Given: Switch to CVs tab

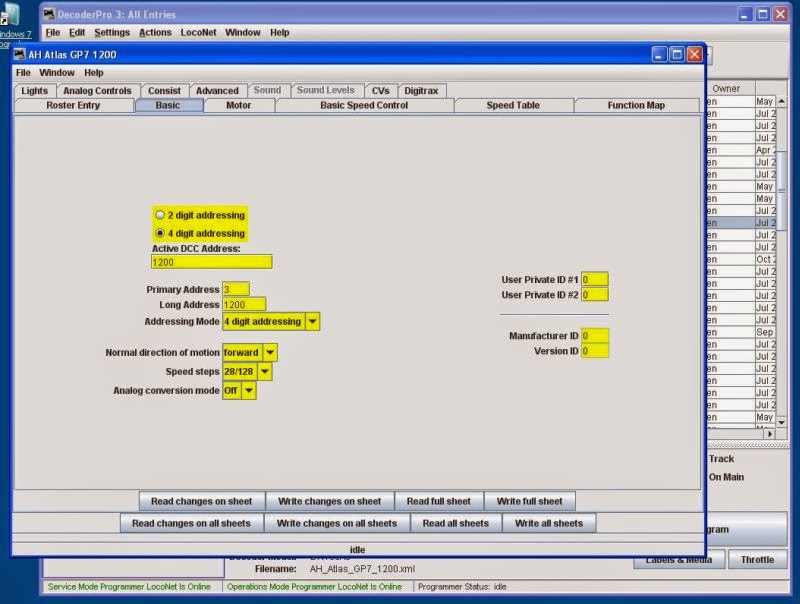Looking at the screenshot, I should [381, 91].
